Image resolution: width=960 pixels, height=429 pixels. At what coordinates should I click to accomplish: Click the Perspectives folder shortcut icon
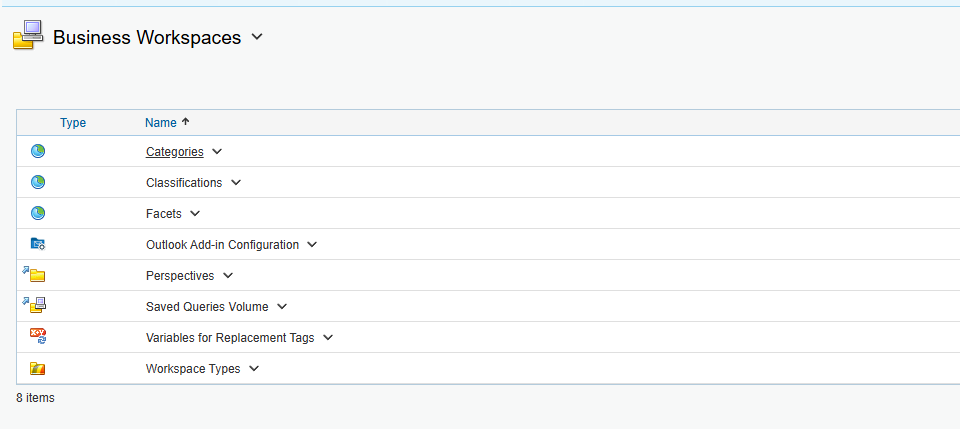[x=36, y=275]
